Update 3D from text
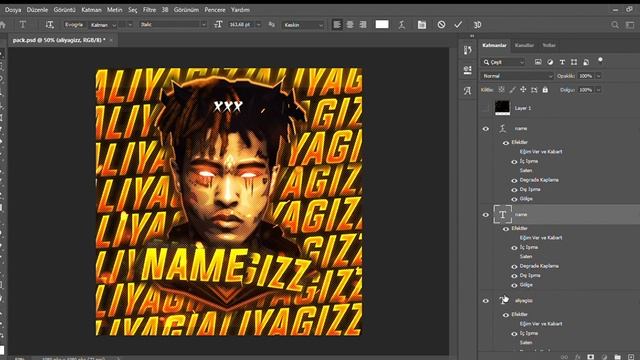Image resolution: width=640 pixels, height=360 pixels. pos(477,25)
